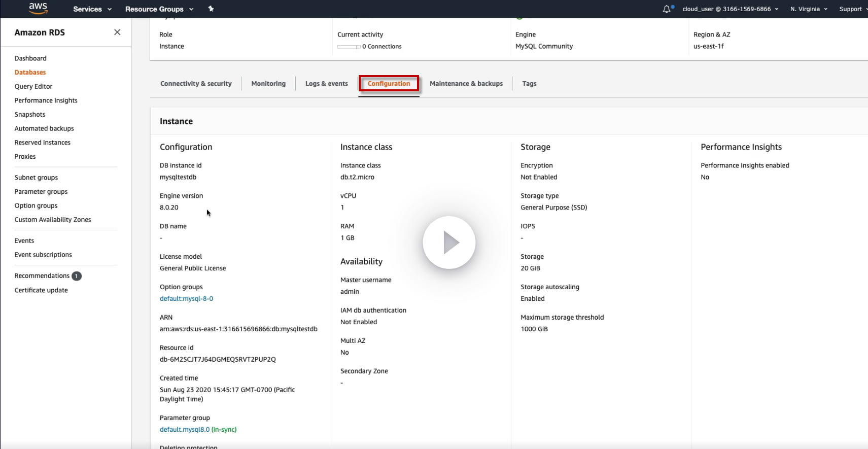Open the default:mysql-8-0 option group link
Viewport: 868px width, 449px height.
[x=186, y=299]
